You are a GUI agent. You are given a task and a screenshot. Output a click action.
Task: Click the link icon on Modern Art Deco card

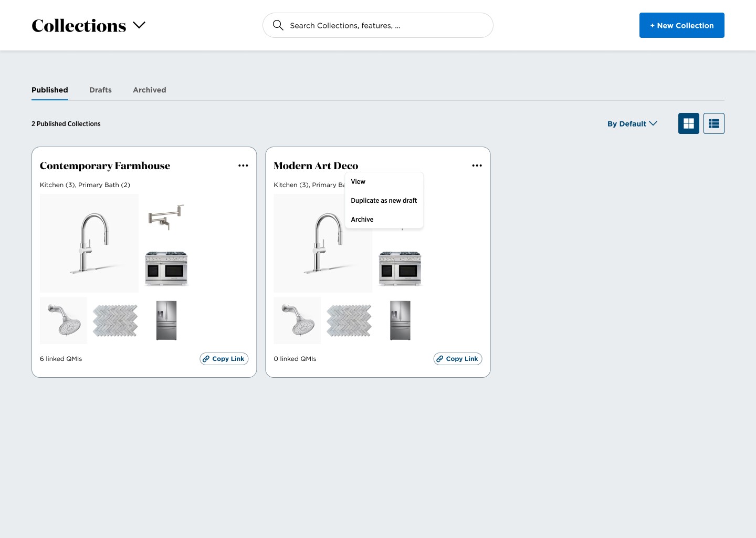(x=440, y=359)
